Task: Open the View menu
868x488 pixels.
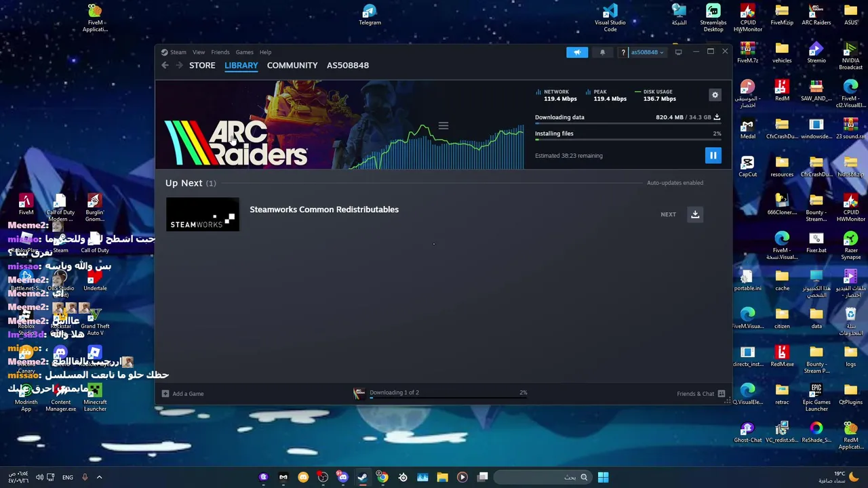Action: tap(199, 52)
